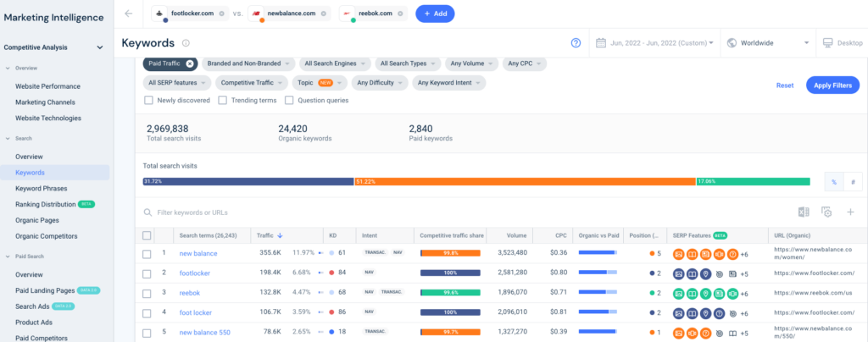Open the help question mark icon
868x342 pixels.
[x=576, y=43]
